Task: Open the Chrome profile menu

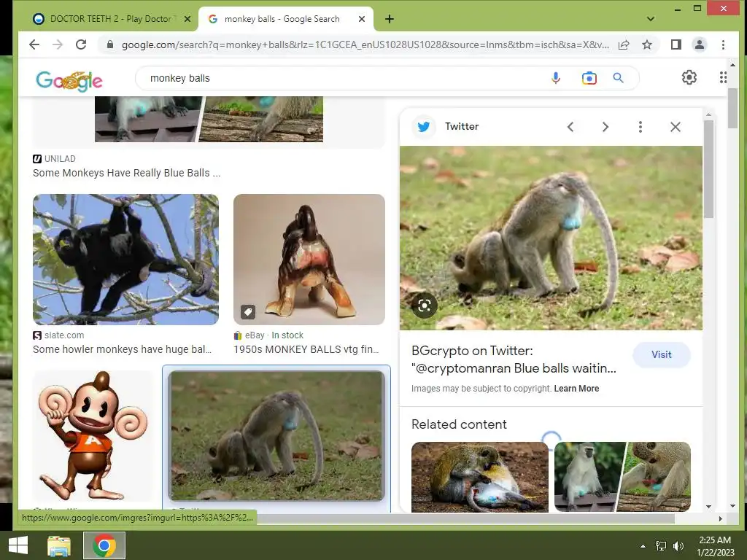Action: coord(700,44)
